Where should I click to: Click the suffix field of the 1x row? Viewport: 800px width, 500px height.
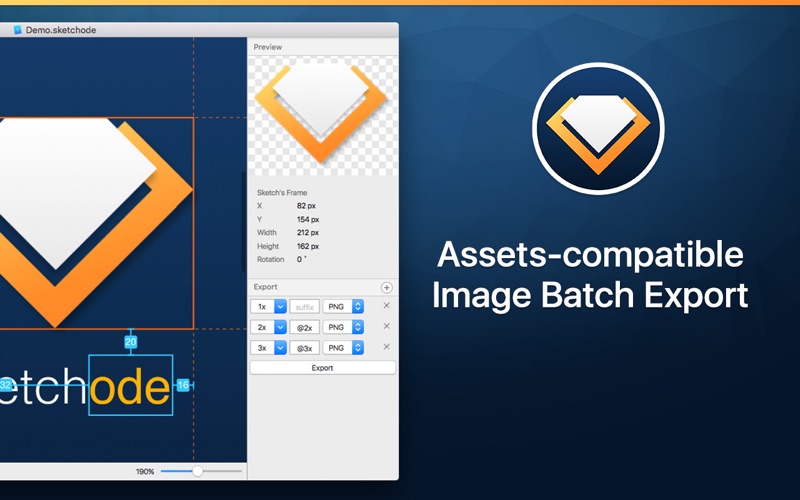point(305,307)
